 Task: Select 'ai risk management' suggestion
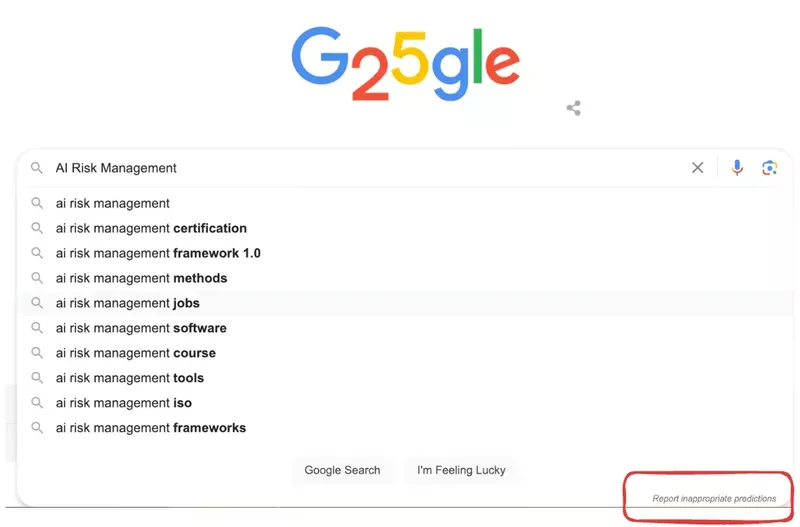point(113,203)
